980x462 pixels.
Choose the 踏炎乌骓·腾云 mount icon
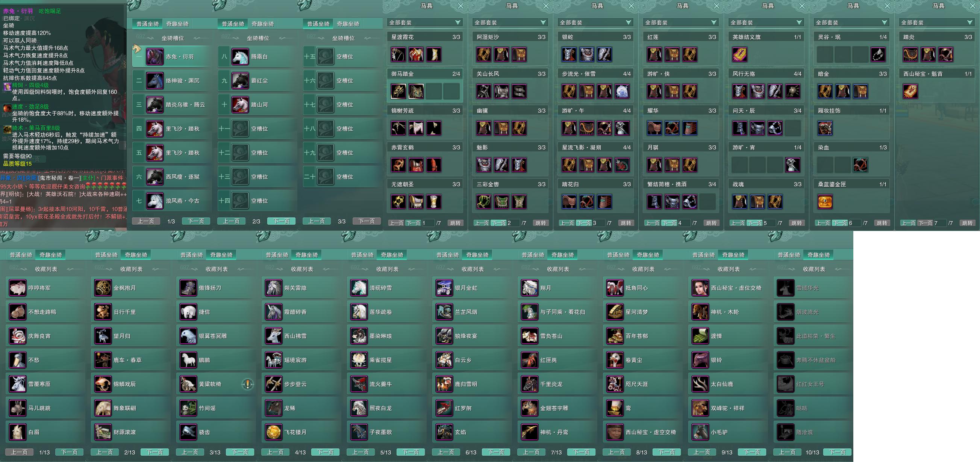(155, 104)
